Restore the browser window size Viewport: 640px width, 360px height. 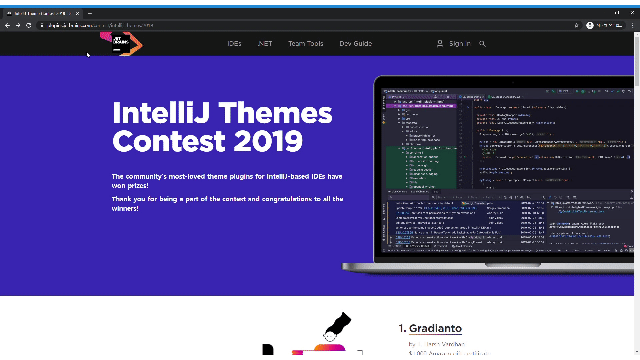click(617, 13)
